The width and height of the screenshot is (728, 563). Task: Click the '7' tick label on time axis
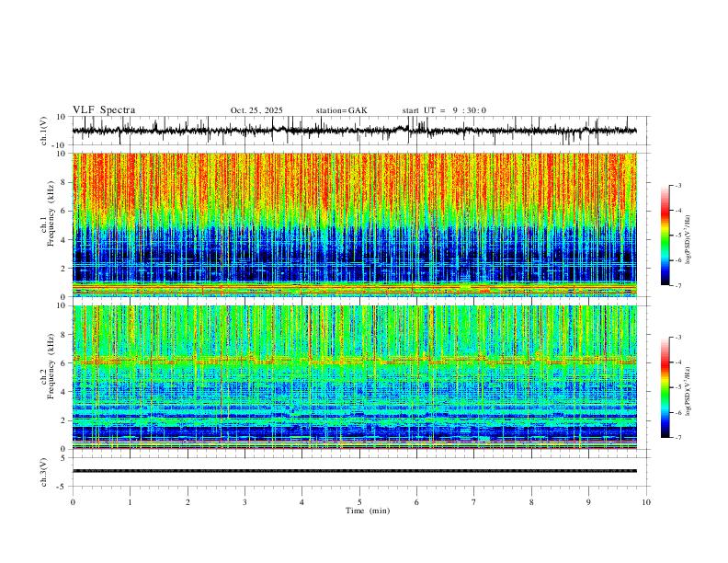point(474,502)
